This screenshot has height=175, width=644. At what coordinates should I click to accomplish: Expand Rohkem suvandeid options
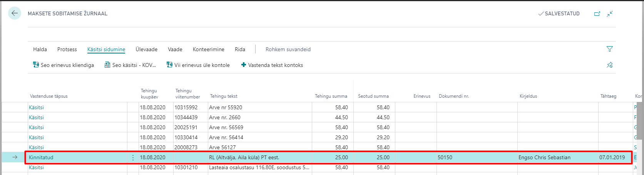tap(288, 49)
